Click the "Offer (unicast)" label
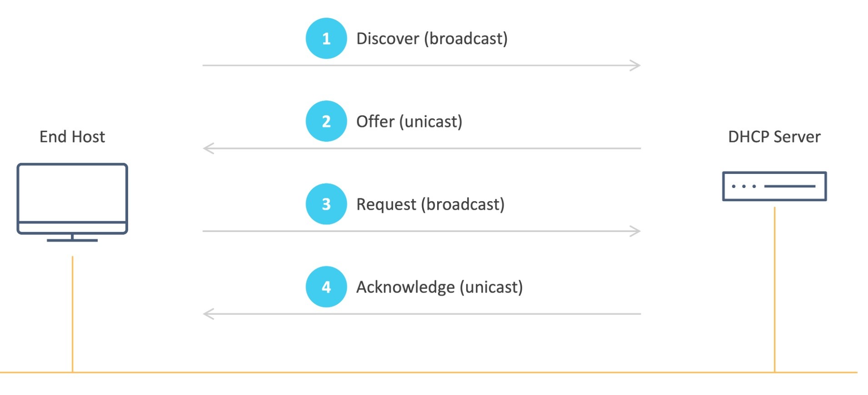868x395 pixels. (x=409, y=122)
